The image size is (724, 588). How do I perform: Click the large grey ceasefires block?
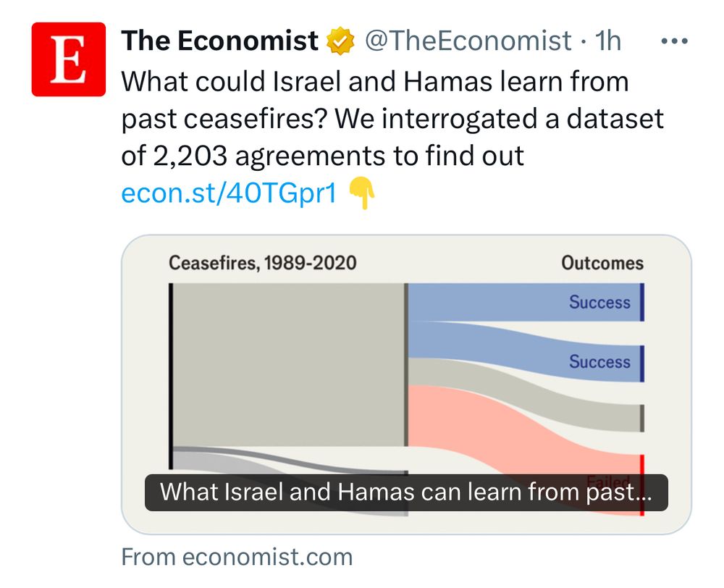tap(289, 365)
